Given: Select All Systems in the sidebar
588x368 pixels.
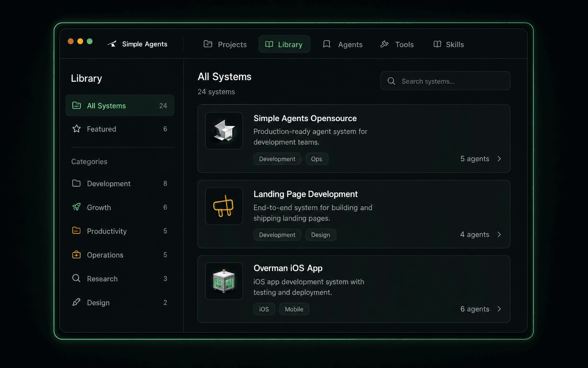Looking at the screenshot, I should (120, 105).
